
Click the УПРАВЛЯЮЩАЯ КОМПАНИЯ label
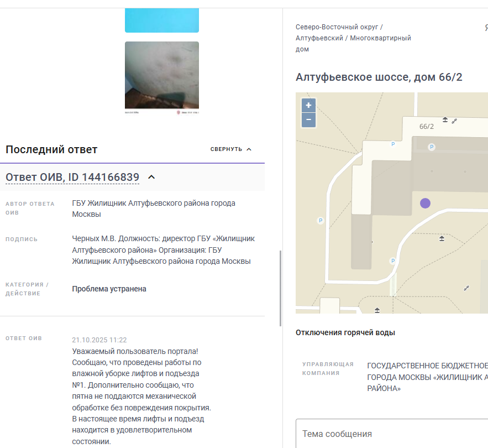(x=328, y=368)
